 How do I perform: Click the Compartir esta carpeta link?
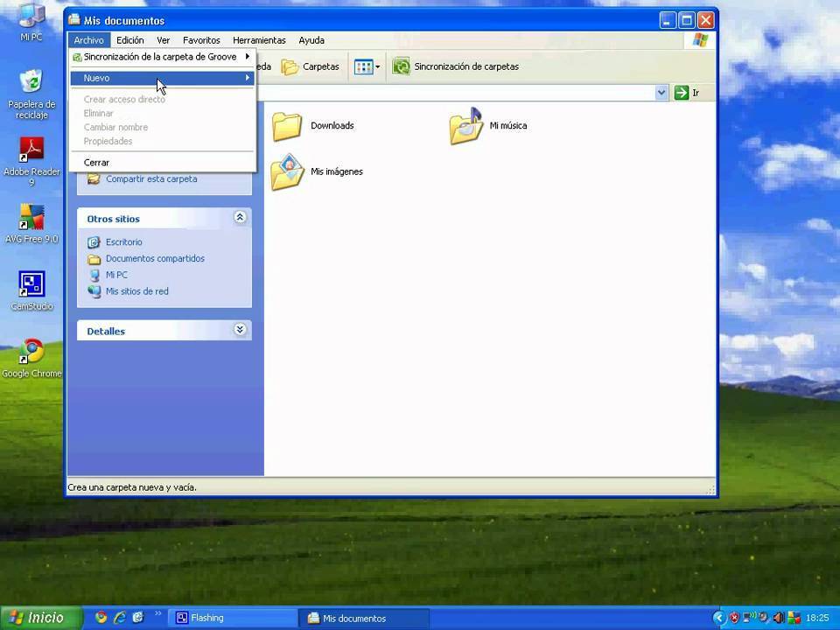151,179
